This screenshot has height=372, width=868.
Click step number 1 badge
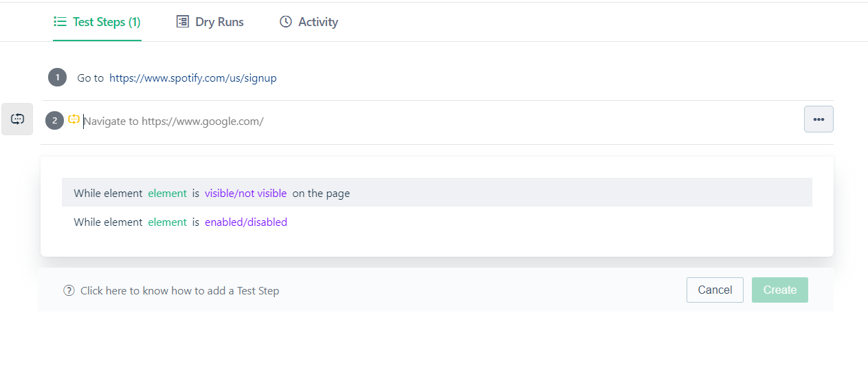[x=57, y=78]
